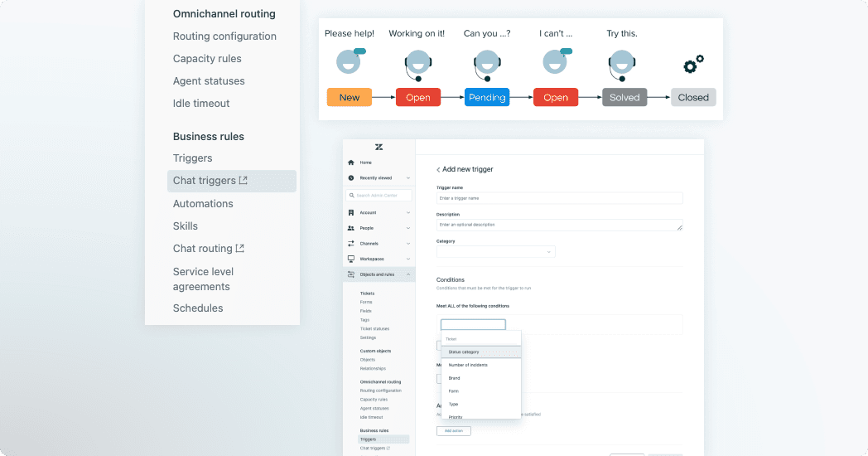Click the agent avatar under 'I can't ...'
868x456 pixels.
557,61
